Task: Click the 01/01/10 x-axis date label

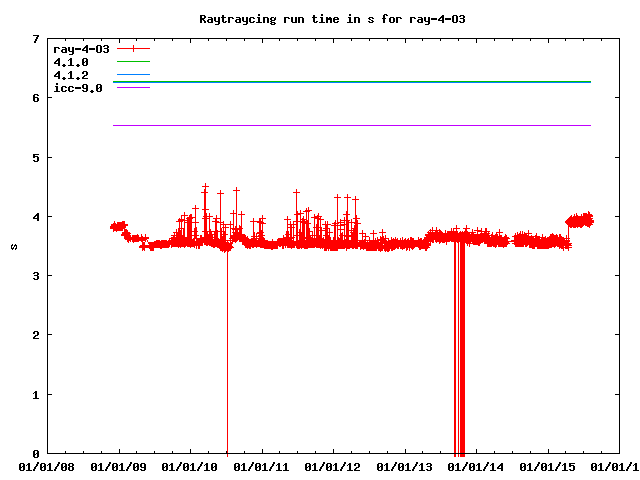Action: tap(190, 466)
